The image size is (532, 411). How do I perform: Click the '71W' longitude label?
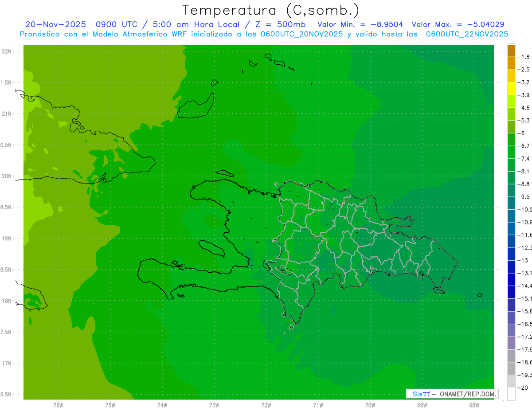pos(318,405)
